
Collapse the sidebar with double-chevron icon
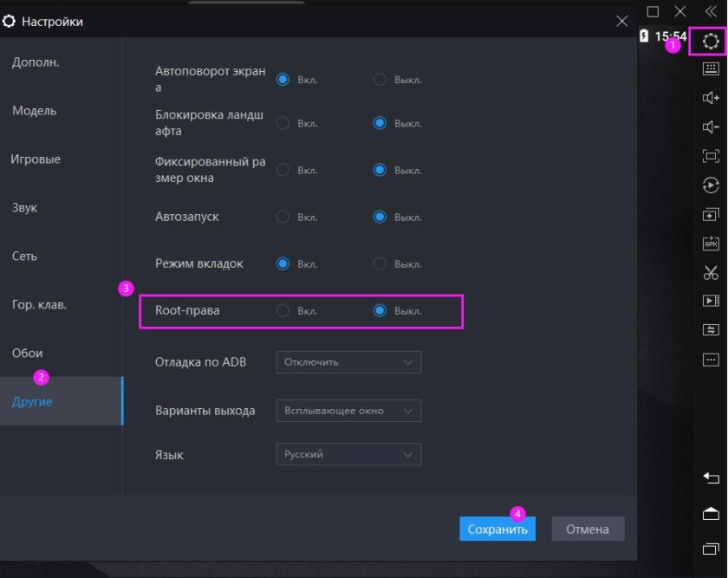coord(711,11)
